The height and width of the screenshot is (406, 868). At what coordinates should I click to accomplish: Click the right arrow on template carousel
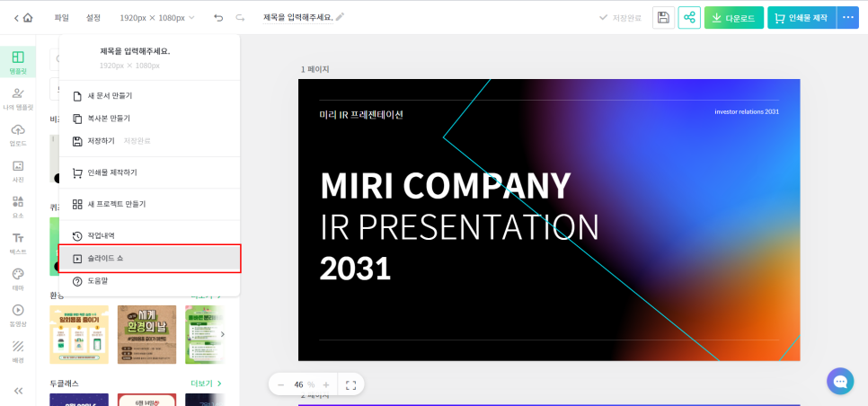[x=223, y=334]
